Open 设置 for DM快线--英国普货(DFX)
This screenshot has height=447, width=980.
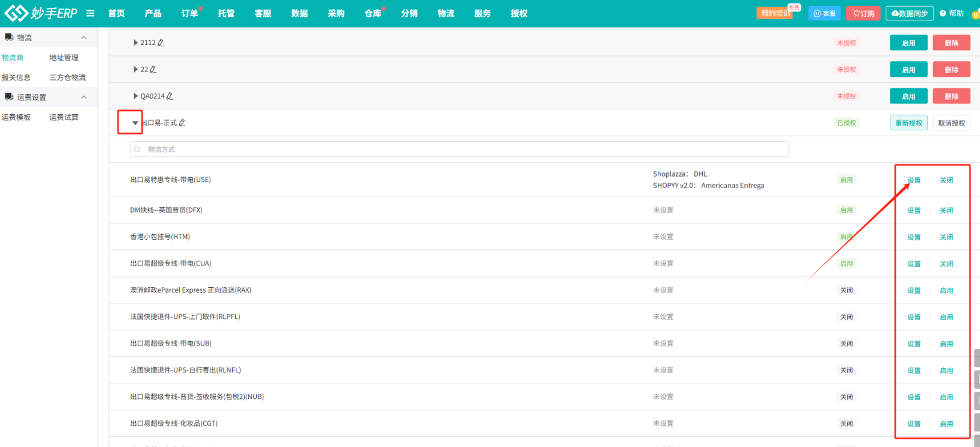click(914, 211)
